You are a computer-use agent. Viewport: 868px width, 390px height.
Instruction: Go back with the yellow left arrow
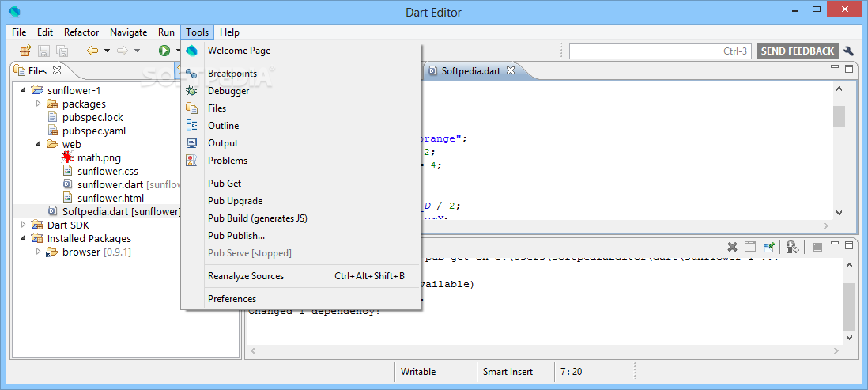pyautogui.click(x=92, y=51)
